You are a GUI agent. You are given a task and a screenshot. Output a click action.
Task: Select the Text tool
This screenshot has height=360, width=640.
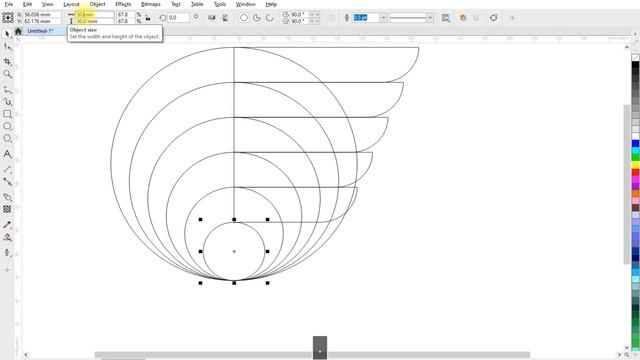(x=7, y=154)
